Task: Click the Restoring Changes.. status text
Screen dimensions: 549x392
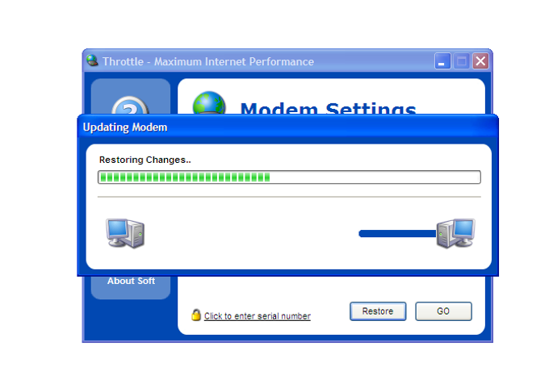Action: click(145, 160)
